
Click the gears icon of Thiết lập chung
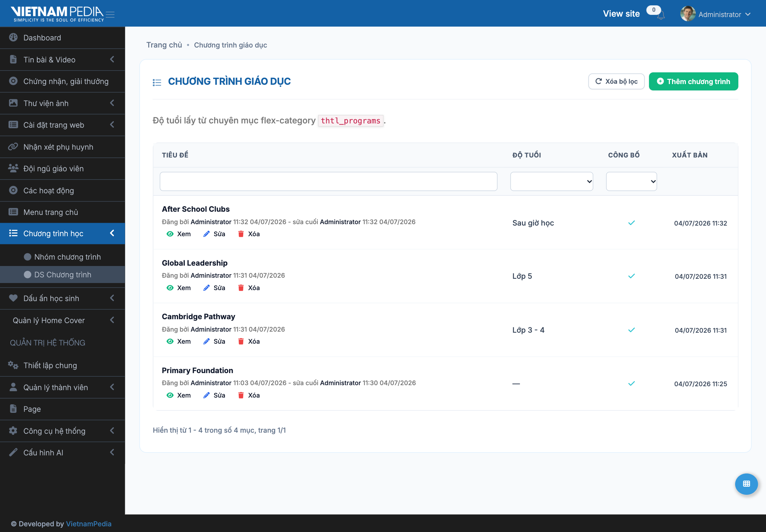(13, 365)
